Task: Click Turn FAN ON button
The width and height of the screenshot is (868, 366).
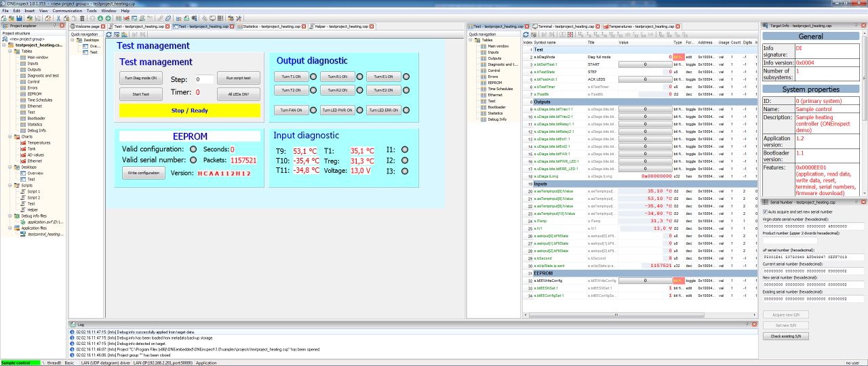Action: click(x=291, y=110)
